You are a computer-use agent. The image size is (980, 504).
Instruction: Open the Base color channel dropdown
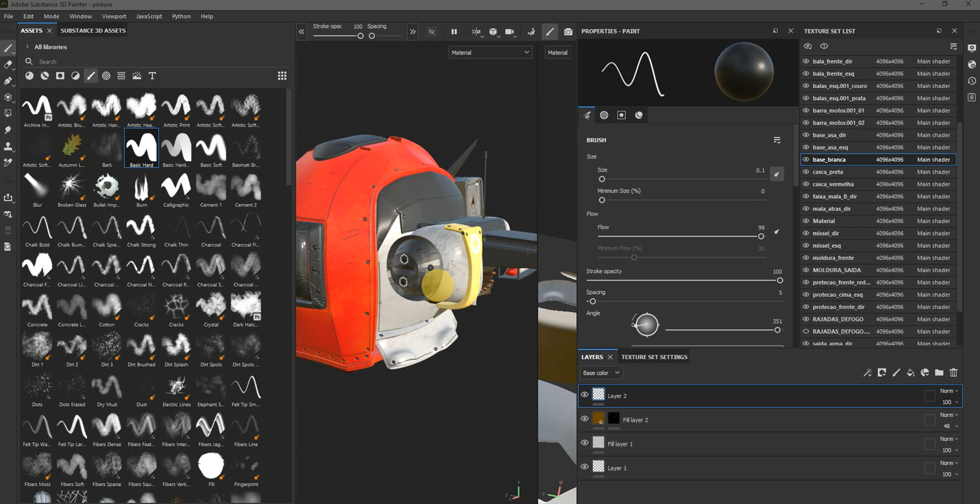601,373
